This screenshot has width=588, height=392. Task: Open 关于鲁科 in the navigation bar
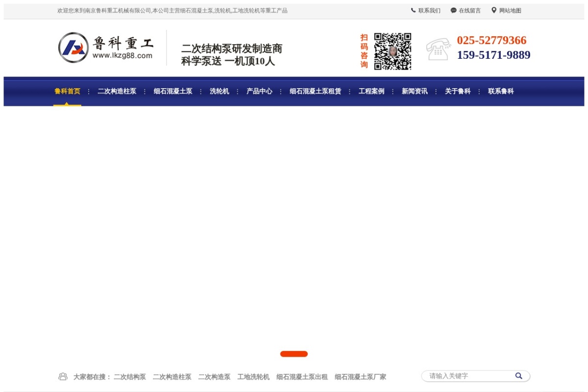click(x=458, y=91)
